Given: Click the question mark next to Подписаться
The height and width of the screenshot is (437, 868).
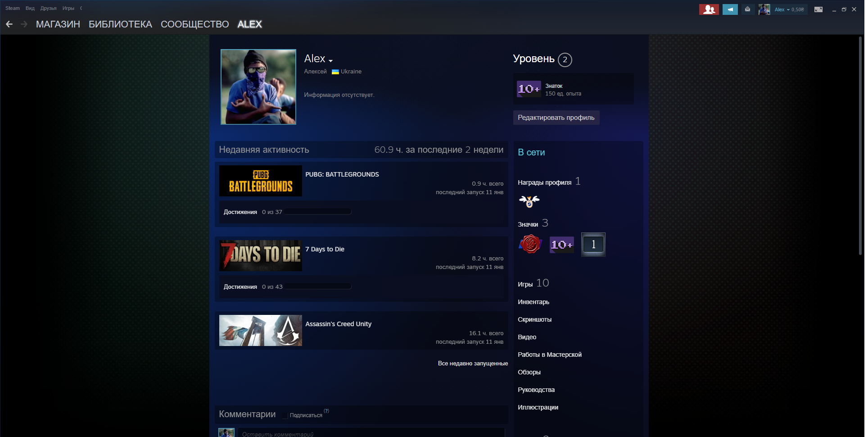Looking at the screenshot, I should (x=326, y=411).
